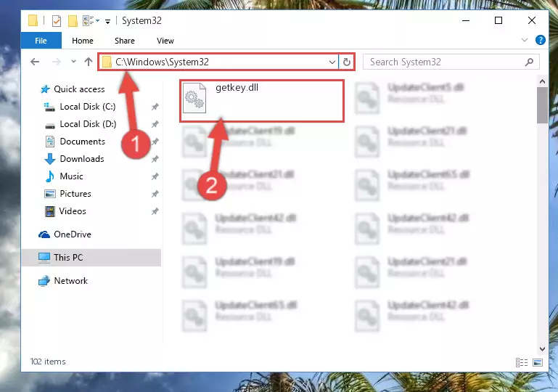
Task: Switch to the Share ribbon tab
Action: coord(125,41)
